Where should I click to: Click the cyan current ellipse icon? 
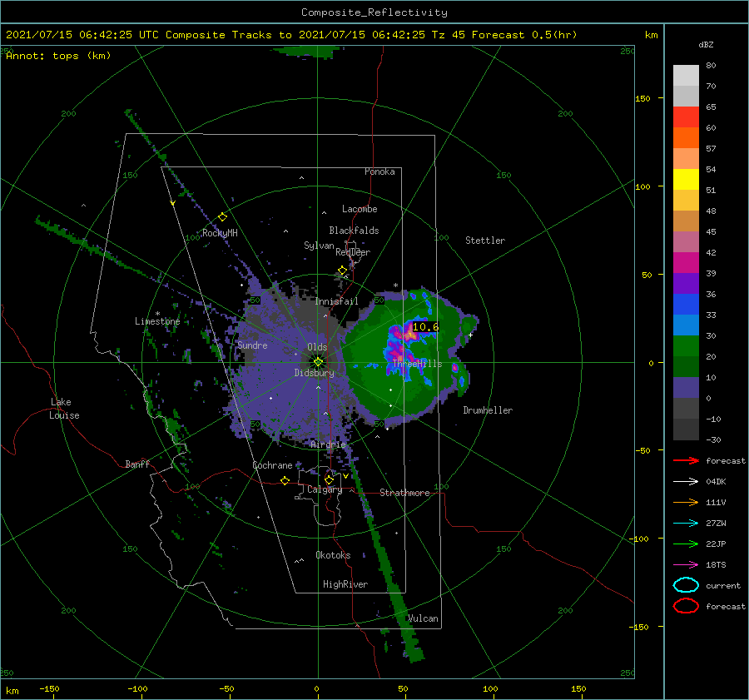pos(686,585)
